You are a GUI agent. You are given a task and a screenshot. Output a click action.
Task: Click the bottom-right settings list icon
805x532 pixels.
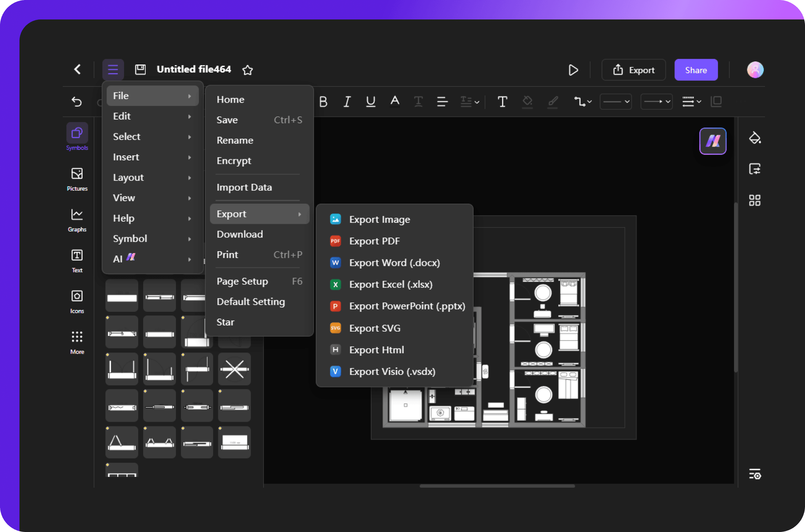click(x=755, y=474)
